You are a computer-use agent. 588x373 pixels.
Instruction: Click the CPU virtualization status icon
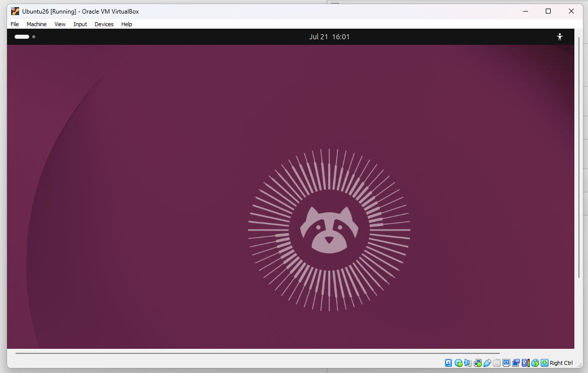(526, 362)
